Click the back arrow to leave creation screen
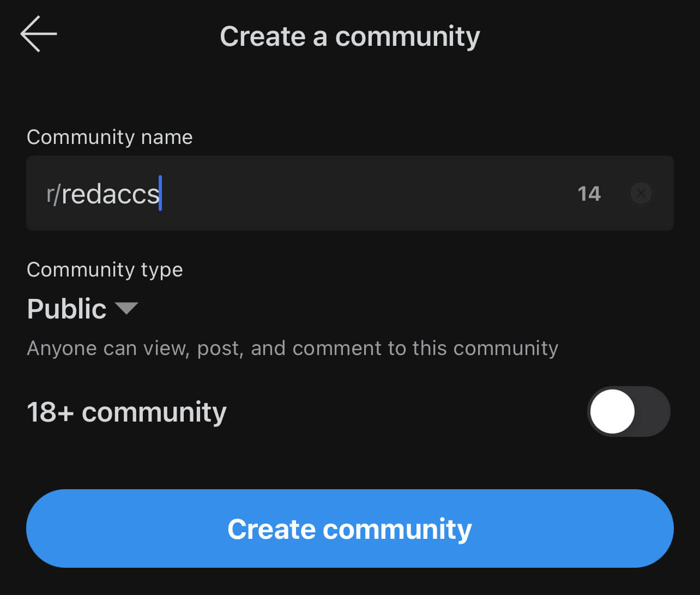 38,34
